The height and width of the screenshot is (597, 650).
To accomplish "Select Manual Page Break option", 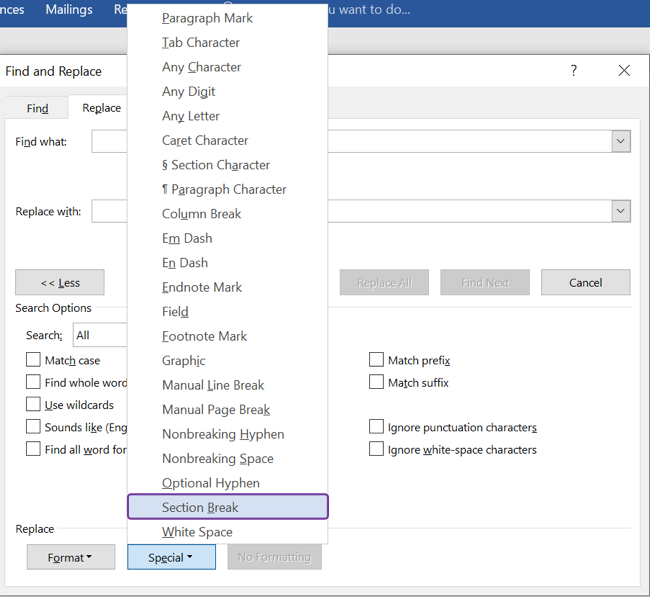I will click(228, 410).
